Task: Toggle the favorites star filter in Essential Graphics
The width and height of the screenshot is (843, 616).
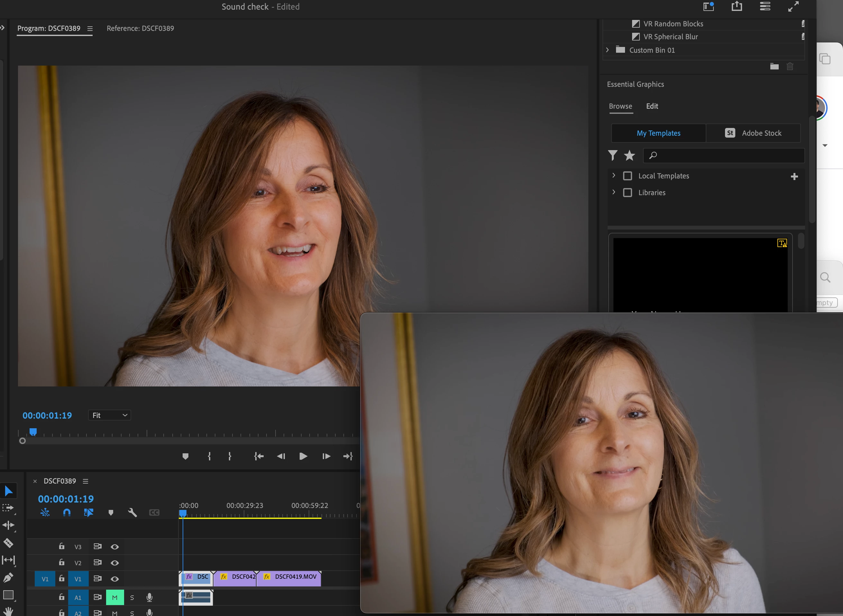Action: pos(630,155)
